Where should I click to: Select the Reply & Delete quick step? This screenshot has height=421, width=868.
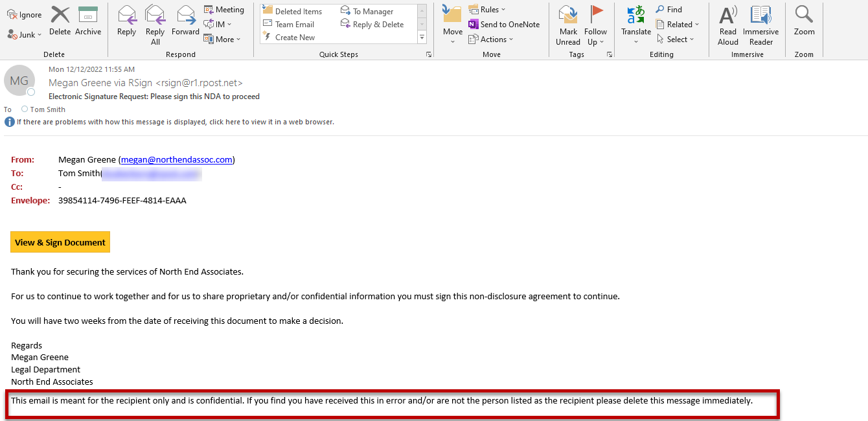coord(372,25)
